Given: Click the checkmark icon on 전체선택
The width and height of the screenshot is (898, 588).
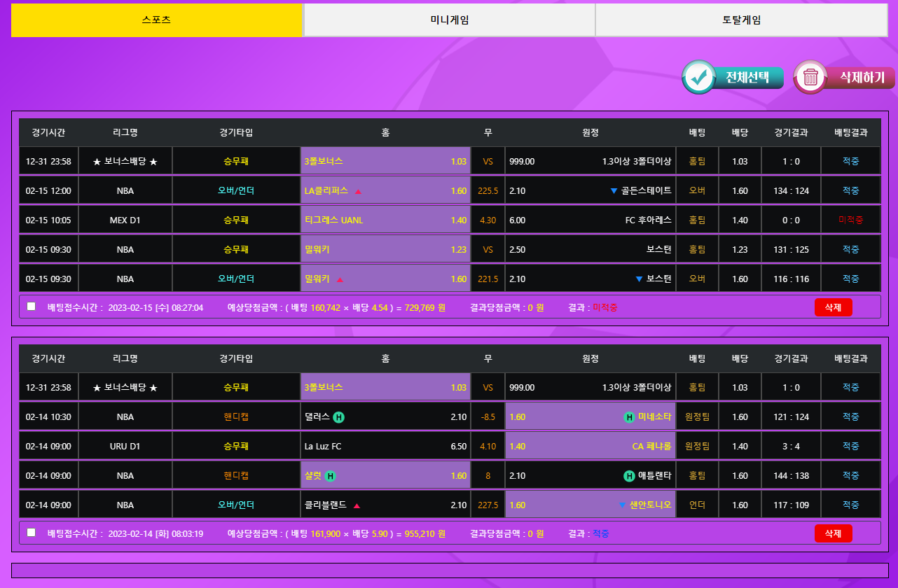Looking at the screenshot, I should click(698, 78).
